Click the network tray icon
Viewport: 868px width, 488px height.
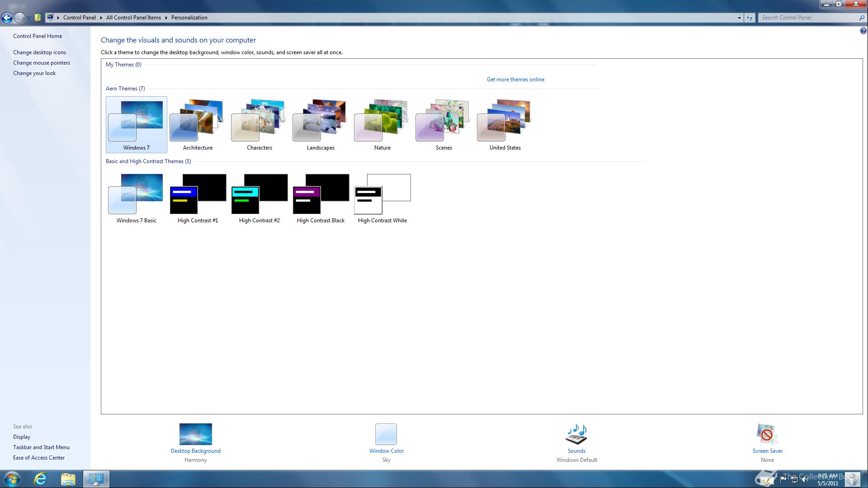point(794,479)
